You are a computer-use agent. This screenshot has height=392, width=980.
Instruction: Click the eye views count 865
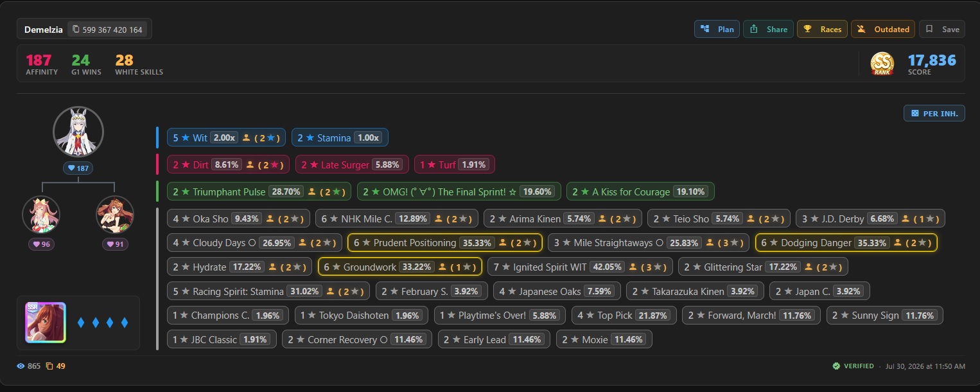pos(28,366)
